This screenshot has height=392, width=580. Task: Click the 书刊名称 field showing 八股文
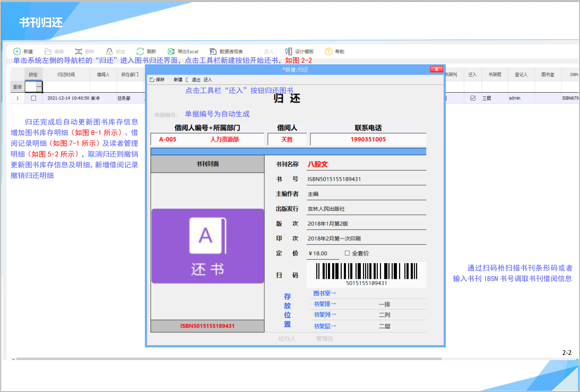(x=366, y=164)
